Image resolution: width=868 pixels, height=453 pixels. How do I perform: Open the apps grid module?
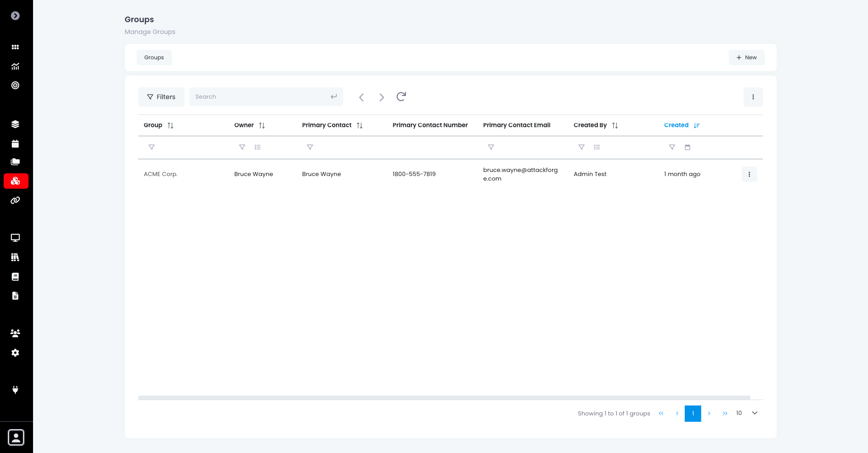[15, 47]
